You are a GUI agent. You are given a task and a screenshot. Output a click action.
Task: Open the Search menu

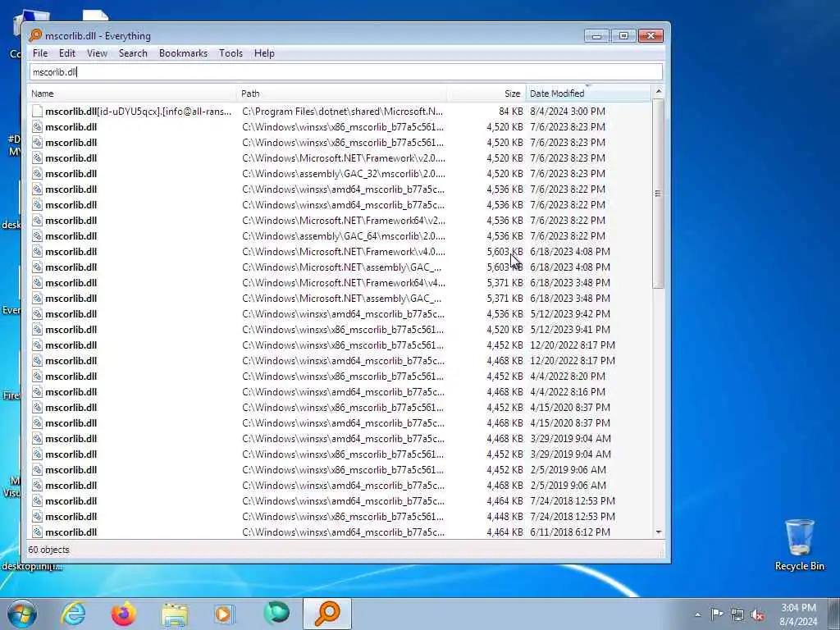click(133, 53)
